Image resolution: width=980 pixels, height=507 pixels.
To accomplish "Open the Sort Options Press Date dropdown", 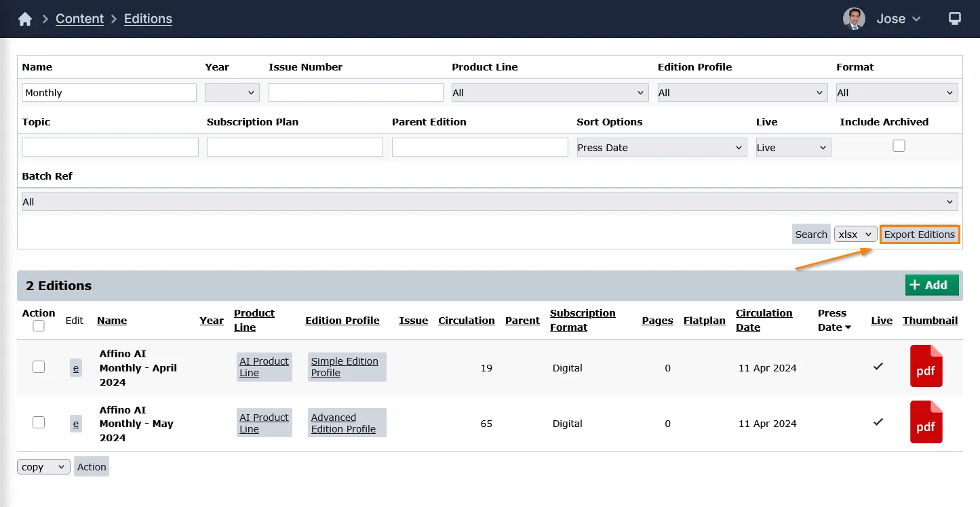I will 661,148.
